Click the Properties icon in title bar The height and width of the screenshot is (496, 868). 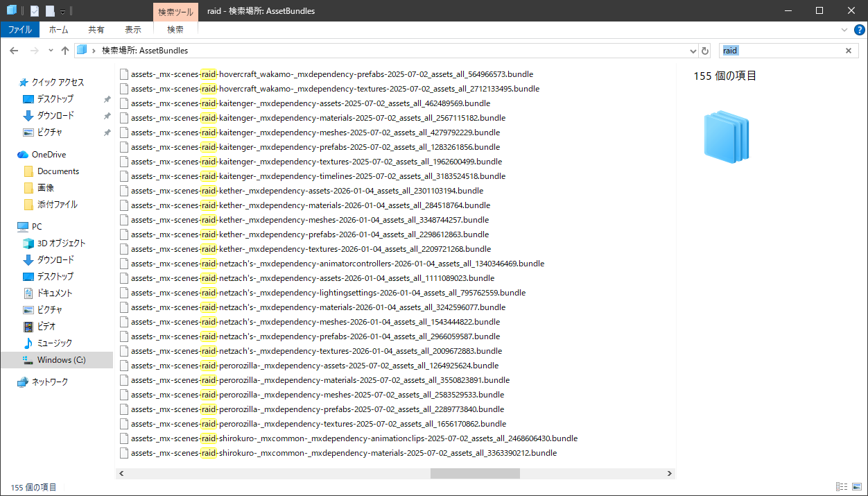coord(35,11)
